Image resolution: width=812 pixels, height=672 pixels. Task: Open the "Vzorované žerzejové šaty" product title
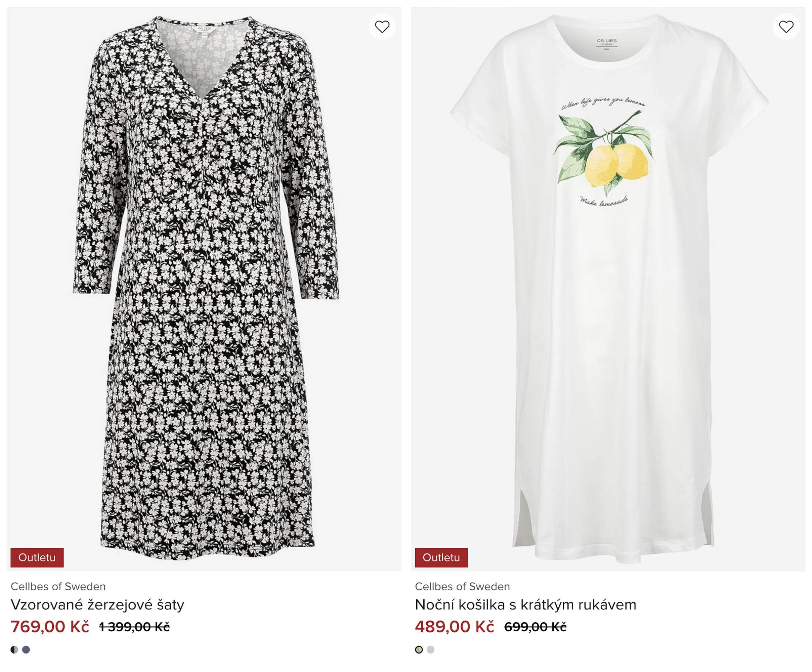97,605
